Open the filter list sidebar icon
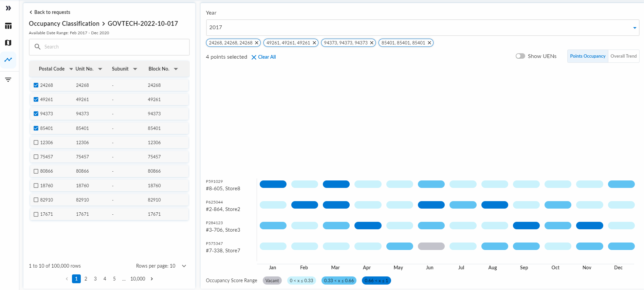 click(x=8, y=80)
